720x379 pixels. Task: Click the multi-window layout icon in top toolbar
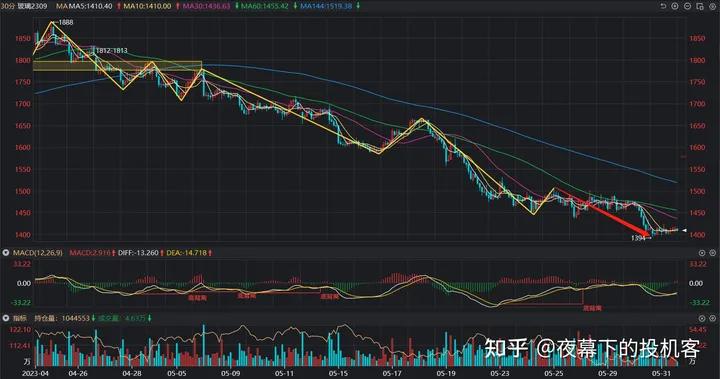pos(700,6)
